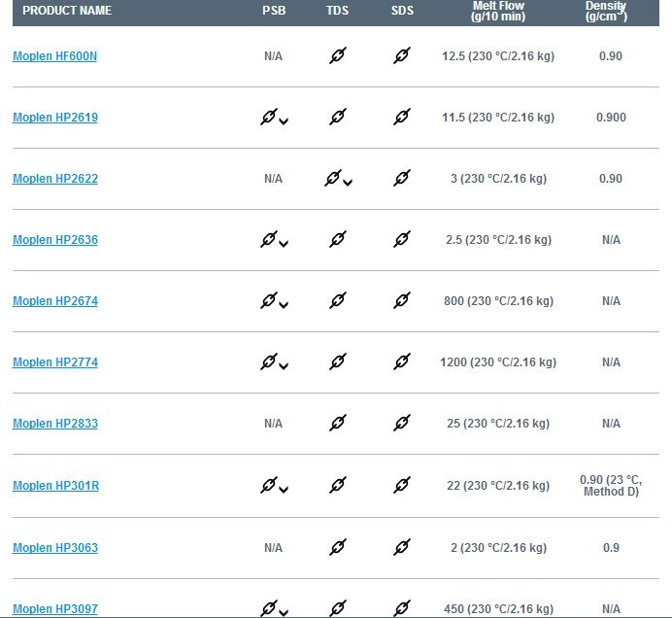Expand the PSB dropdown arrow for Moplen HP2674
This screenshot has height=618, width=672.
tap(284, 305)
